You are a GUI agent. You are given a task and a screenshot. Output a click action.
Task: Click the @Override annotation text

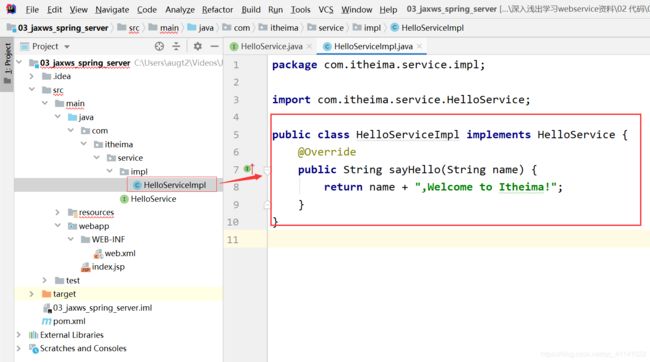(x=327, y=152)
